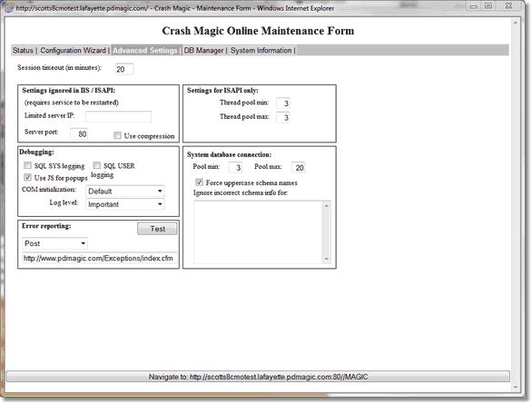Click the schema textarea scroll up arrow
532x404 pixels.
pos(327,206)
